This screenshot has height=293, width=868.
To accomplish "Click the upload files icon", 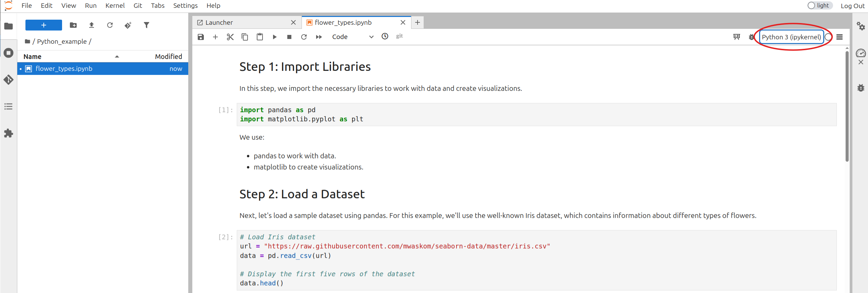I will (x=92, y=25).
